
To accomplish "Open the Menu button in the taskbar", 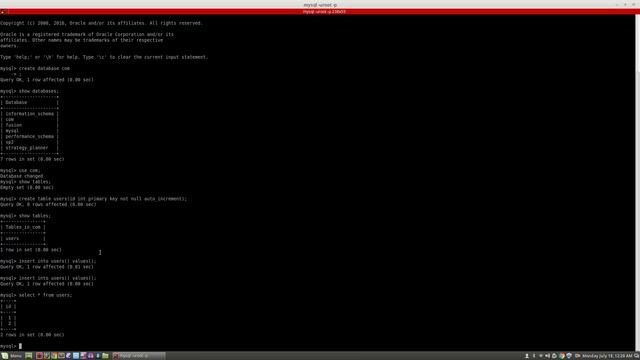I will (12, 356).
